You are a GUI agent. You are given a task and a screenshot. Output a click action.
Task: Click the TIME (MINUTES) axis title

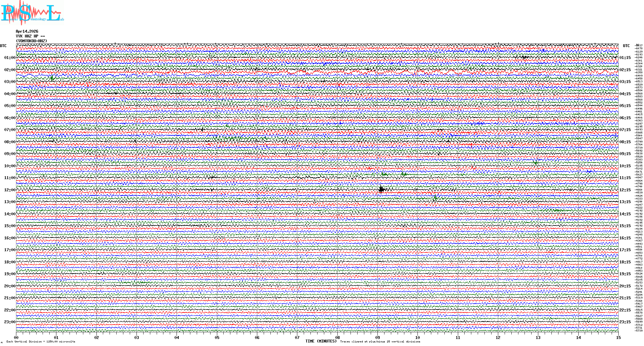pyautogui.click(x=321, y=341)
